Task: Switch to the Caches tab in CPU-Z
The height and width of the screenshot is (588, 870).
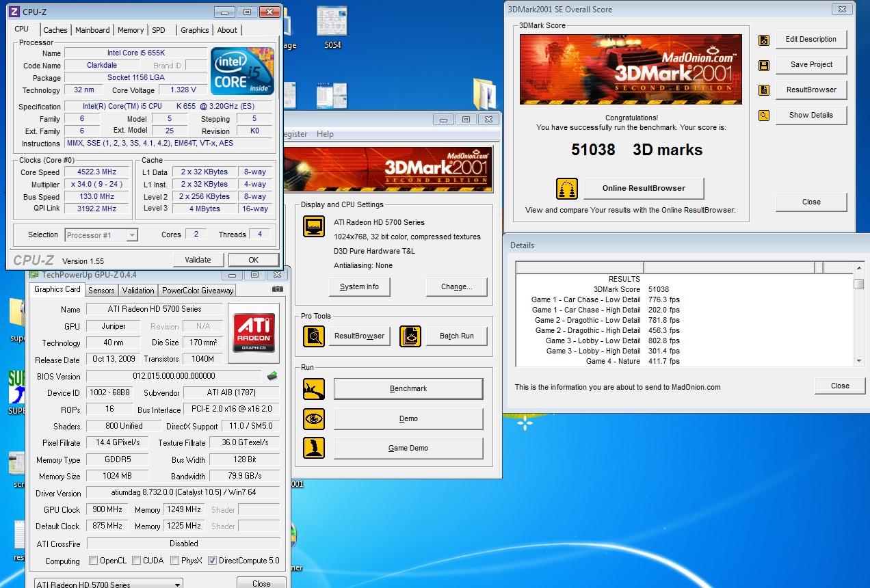Action: [x=55, y=30]
